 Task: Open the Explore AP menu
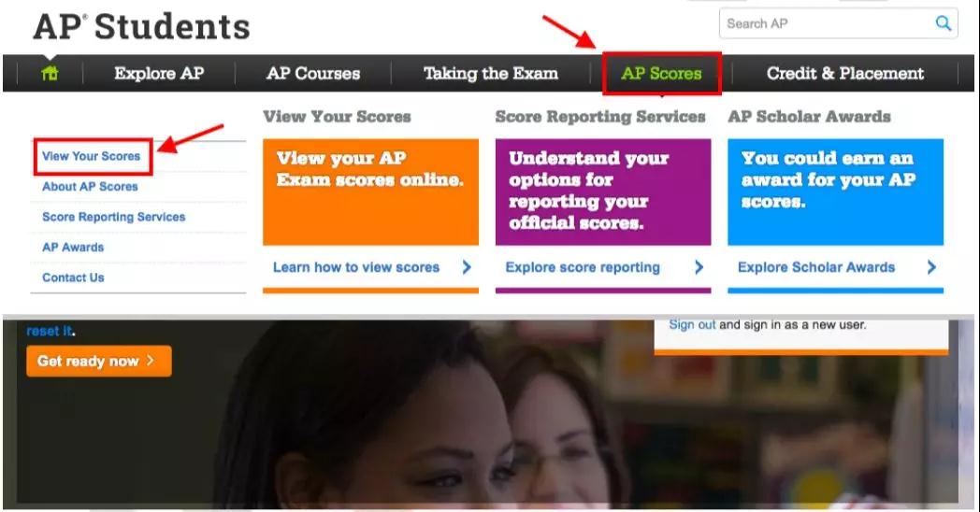[x=159, y=73]
